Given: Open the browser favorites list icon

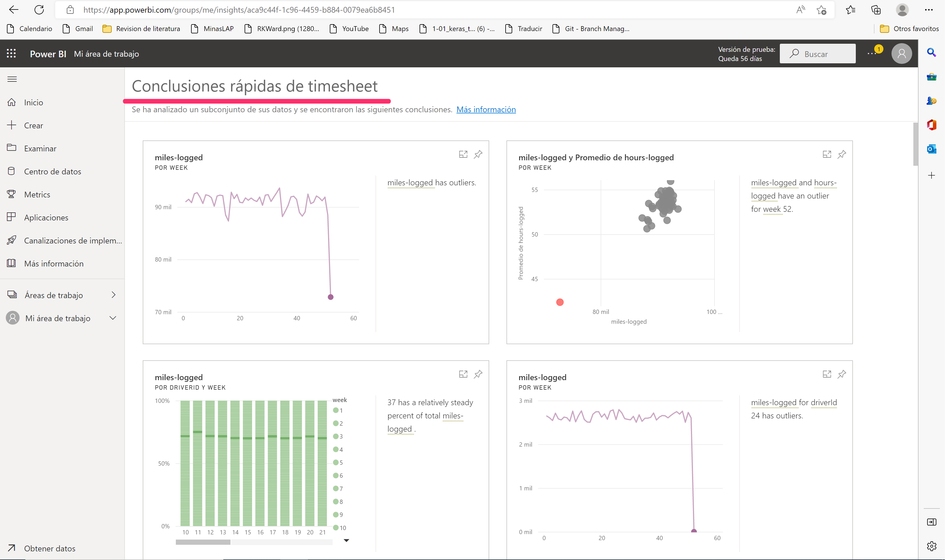Looking at the screenshot, I should [850, 10].
